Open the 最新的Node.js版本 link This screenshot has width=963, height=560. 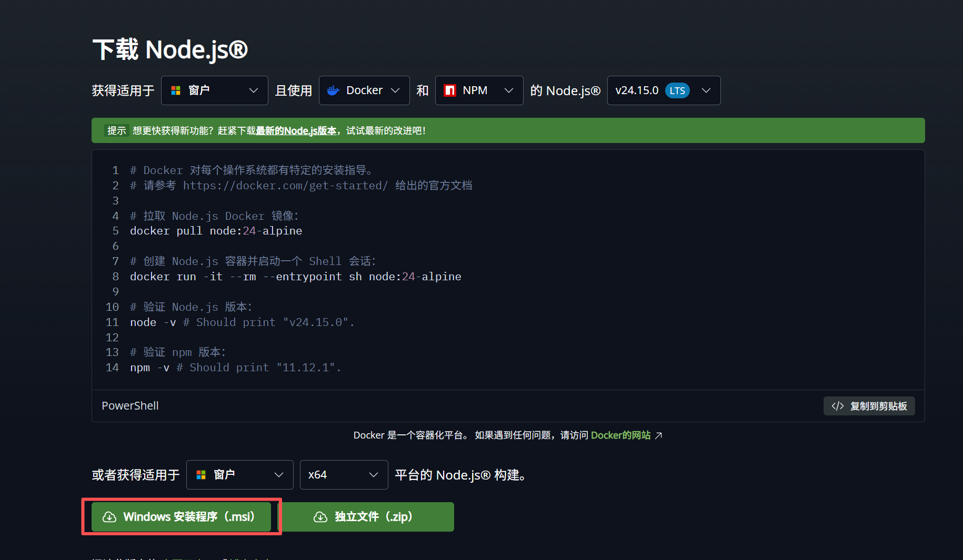pyautogui.click(x=296, y=130)
